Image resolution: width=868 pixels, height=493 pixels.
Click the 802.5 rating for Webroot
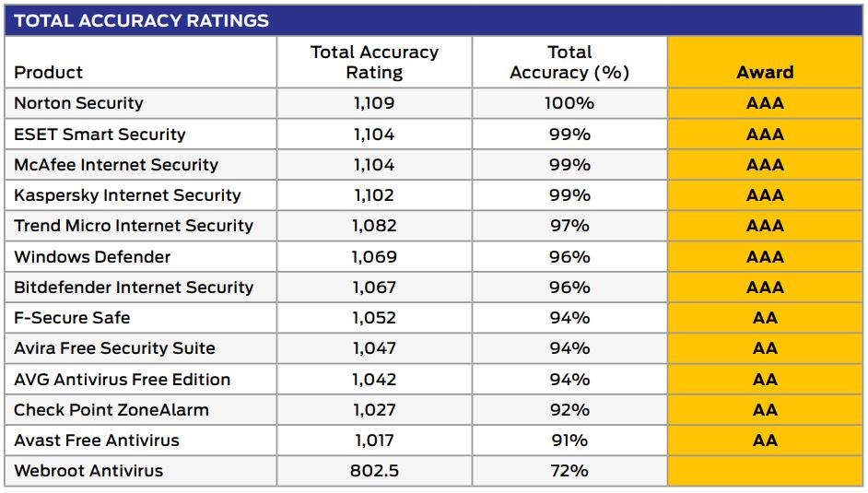[x=374, y=471]
